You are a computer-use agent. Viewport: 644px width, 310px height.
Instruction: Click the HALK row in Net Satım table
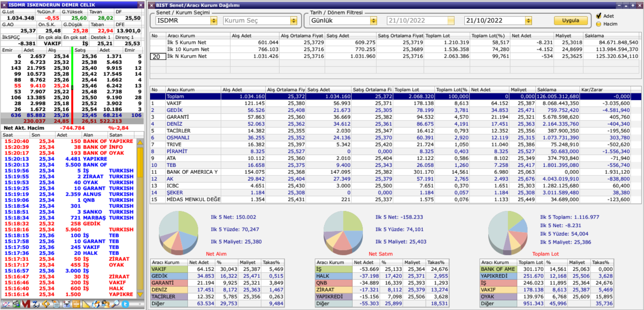coord(382,276)
